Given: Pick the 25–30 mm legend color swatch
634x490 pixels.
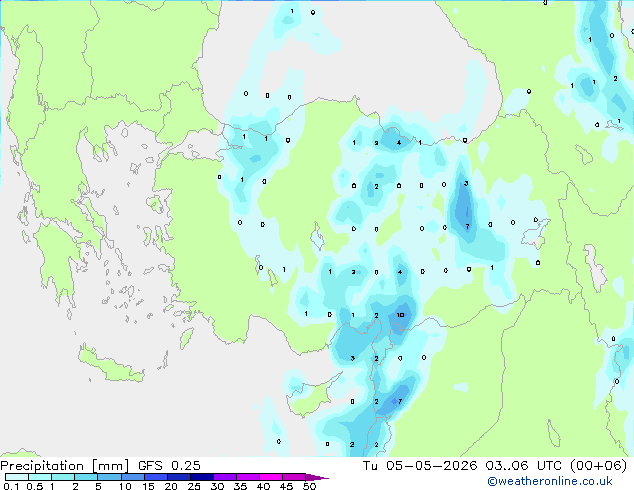Looking at the screenshot, I should pyautogui.click(x=202, y=477).
